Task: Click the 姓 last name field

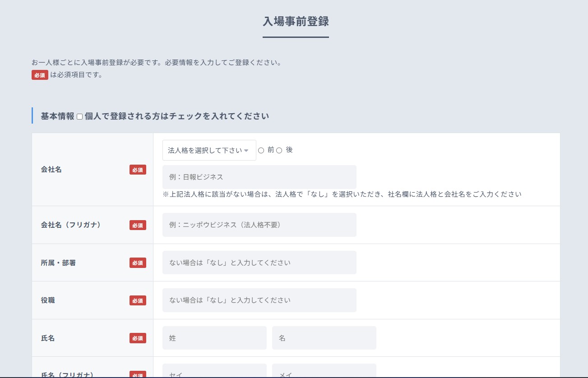Action: pos(214,338)
